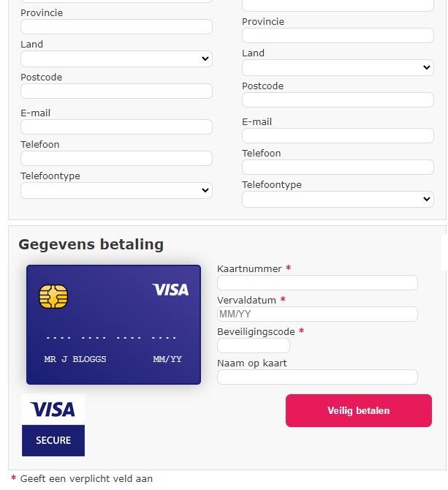Focus the Kaartnummer input field
The height and width of the screenshot is (490, 448).
(317, 283)
